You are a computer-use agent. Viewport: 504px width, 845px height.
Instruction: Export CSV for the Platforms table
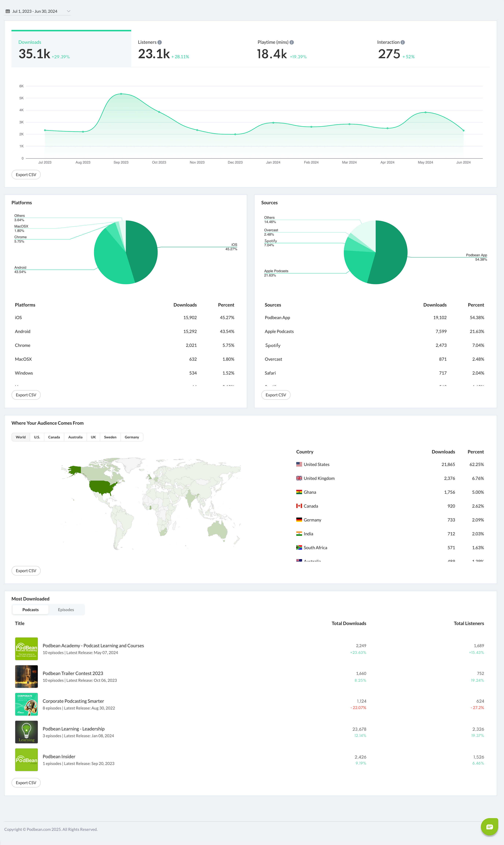tap(26, 395)
